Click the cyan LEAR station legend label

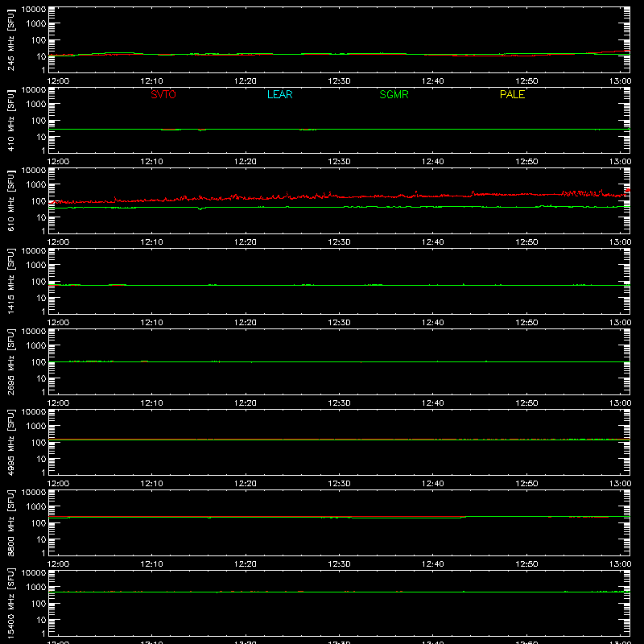click(279, 94)
